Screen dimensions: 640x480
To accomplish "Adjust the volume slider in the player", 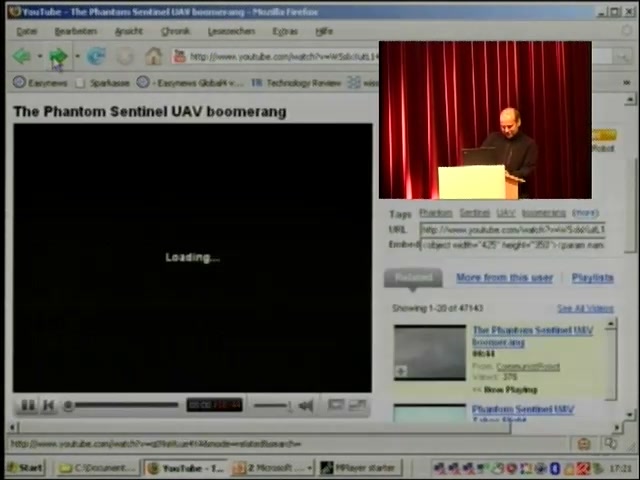I will pos(272,406).
